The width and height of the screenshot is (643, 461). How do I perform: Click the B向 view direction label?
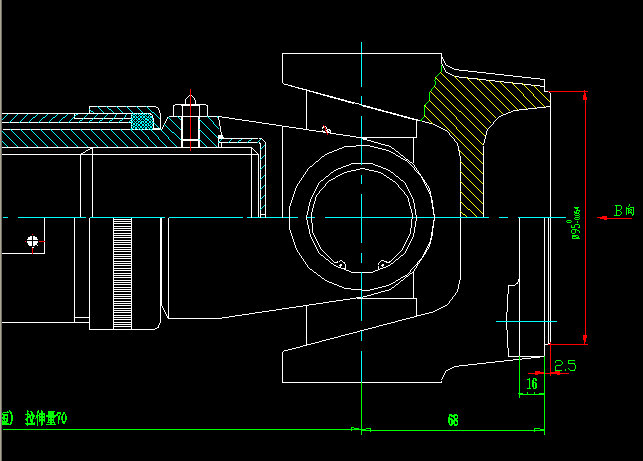click(x=624, y=210)
